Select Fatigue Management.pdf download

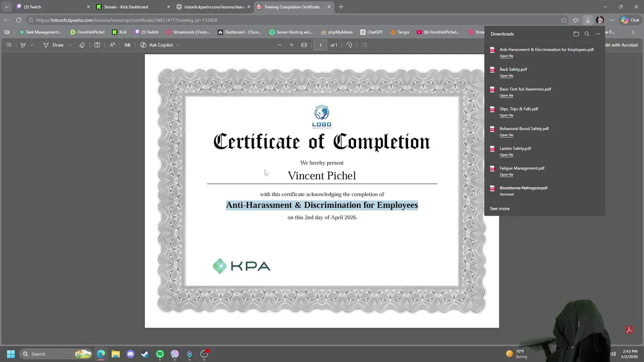tap(522, 168)
